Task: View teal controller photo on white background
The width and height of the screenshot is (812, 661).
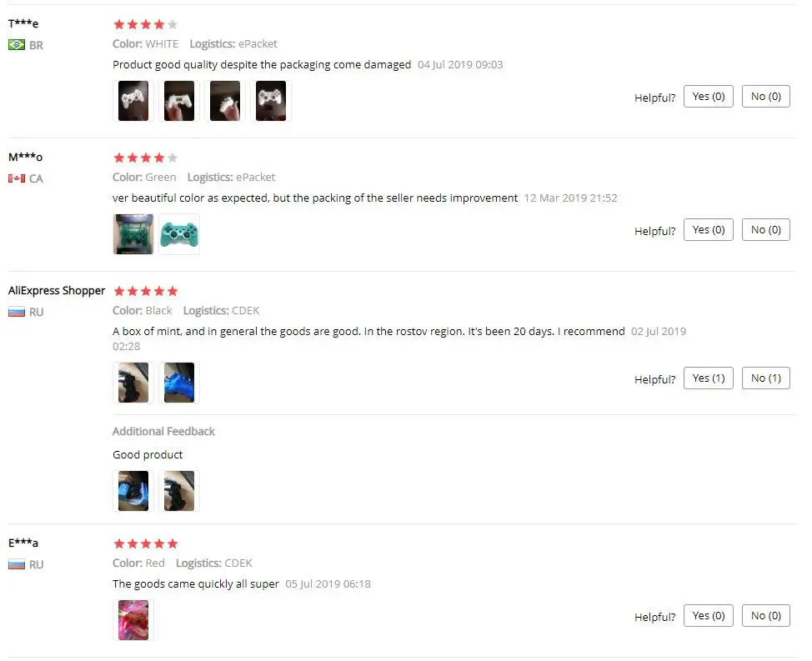Action: [179, 234]
